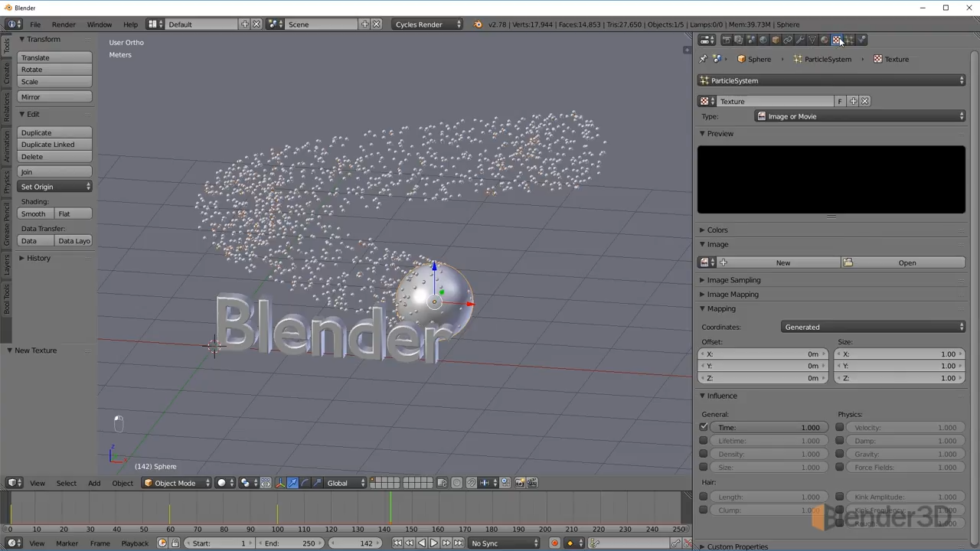Expand the Colors panel
980x551 pixels.
(717, 230)
